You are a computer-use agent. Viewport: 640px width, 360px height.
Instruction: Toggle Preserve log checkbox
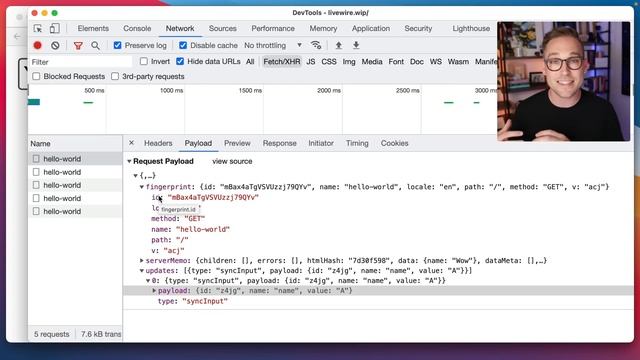point(118,45)
